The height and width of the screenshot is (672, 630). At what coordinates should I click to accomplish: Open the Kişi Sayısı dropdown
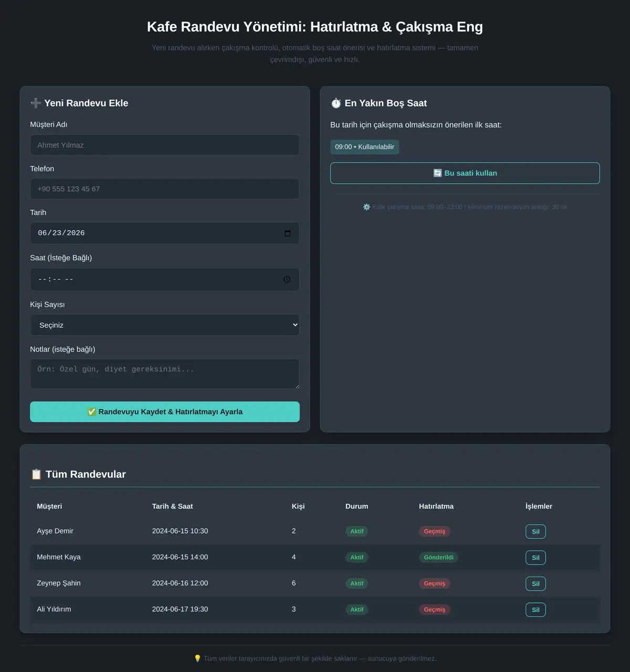tap(165, 325)
